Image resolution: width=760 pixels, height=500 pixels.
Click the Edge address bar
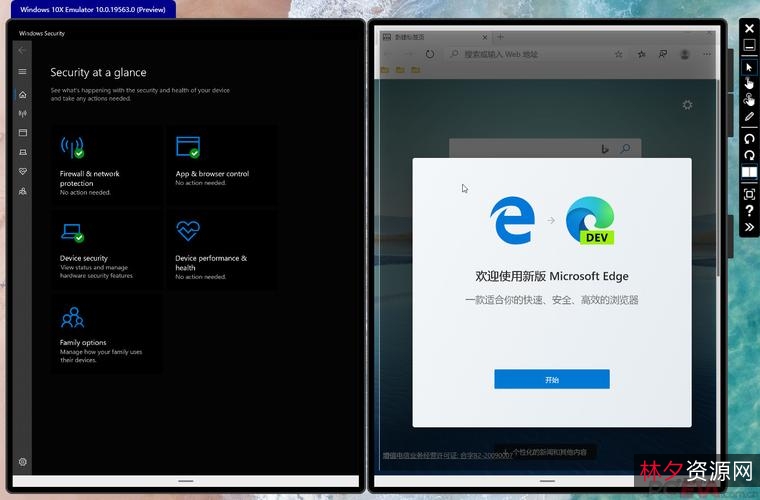coord(528,54)
